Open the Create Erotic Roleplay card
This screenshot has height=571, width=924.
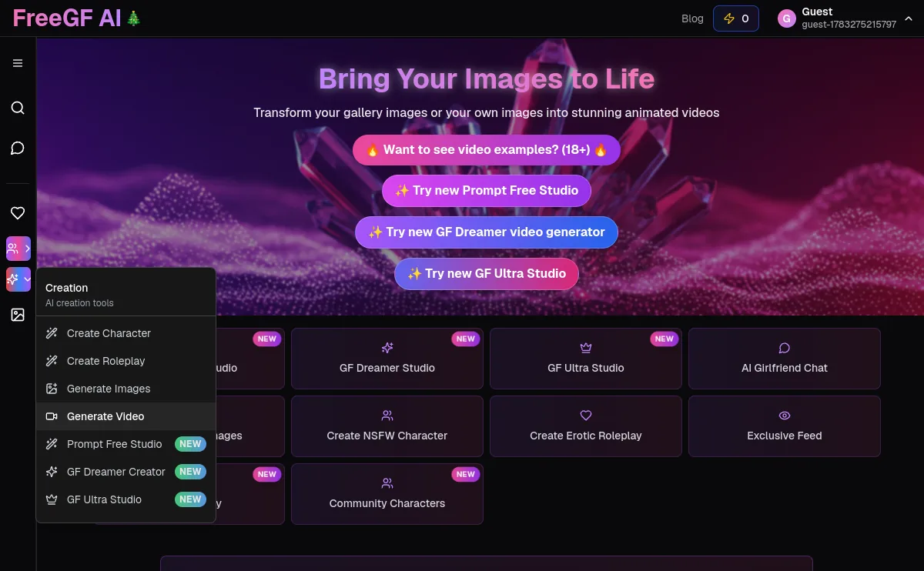586,426
